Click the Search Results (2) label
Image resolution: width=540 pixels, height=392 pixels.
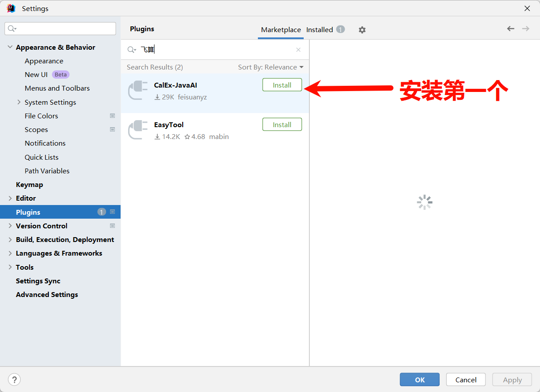tap(155, 67)
